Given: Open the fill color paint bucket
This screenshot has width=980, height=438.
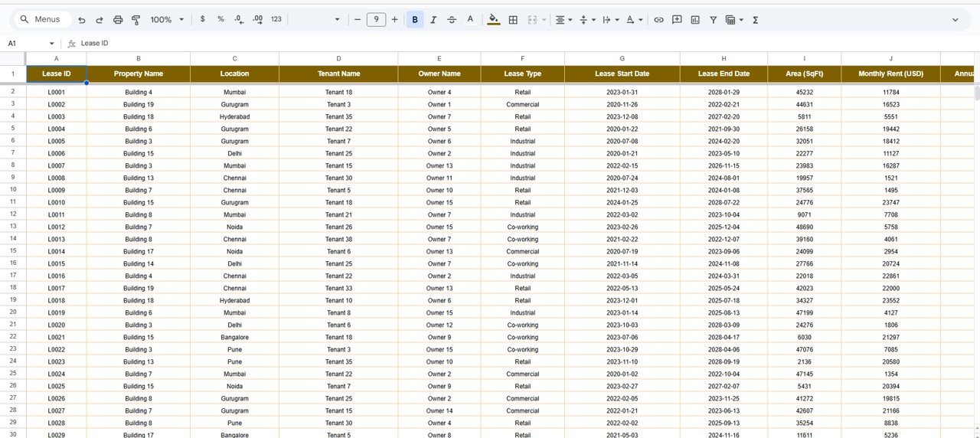Looking at the screenshot, I should [493, 20].
